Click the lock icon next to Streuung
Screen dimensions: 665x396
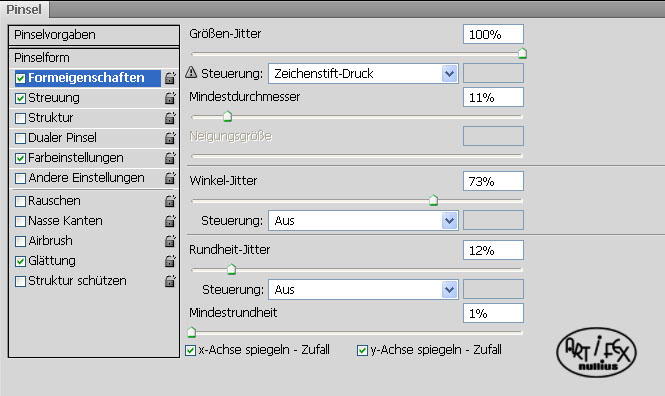pos(170,98)
